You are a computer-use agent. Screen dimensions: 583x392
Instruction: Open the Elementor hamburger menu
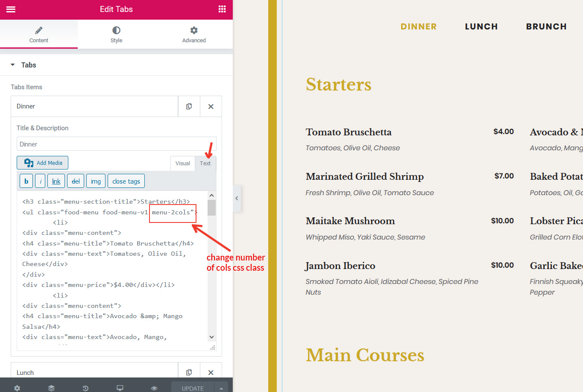[x=11, y=9]
